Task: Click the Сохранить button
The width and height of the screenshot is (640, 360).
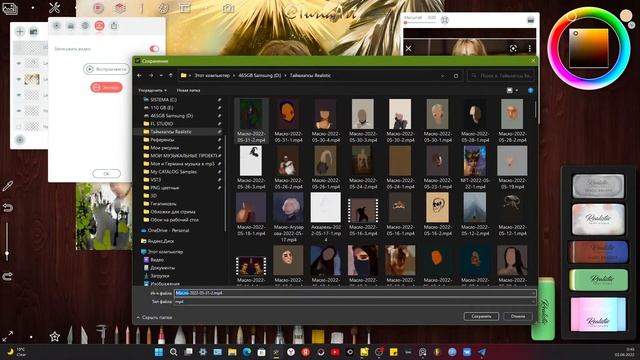Action: click(481, 316)
